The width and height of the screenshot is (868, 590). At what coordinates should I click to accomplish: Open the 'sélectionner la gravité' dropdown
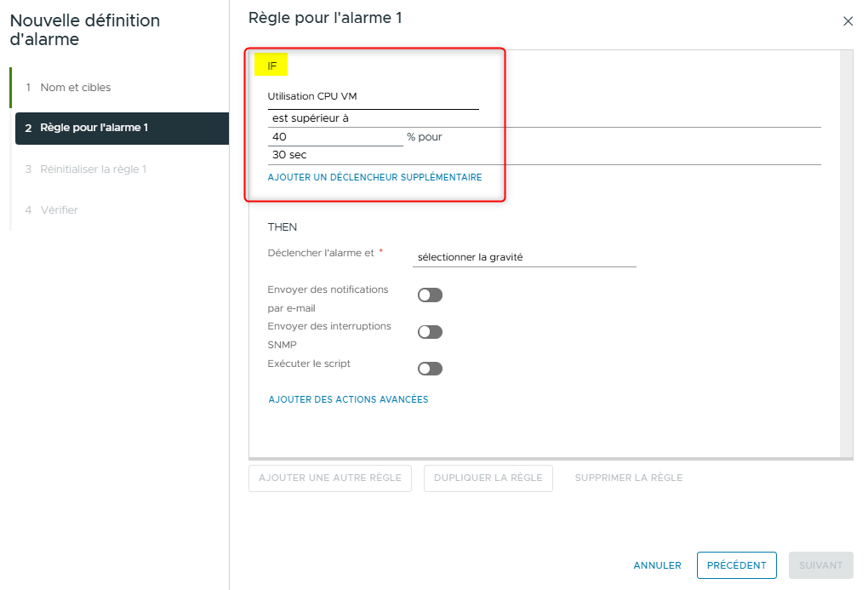524,257
